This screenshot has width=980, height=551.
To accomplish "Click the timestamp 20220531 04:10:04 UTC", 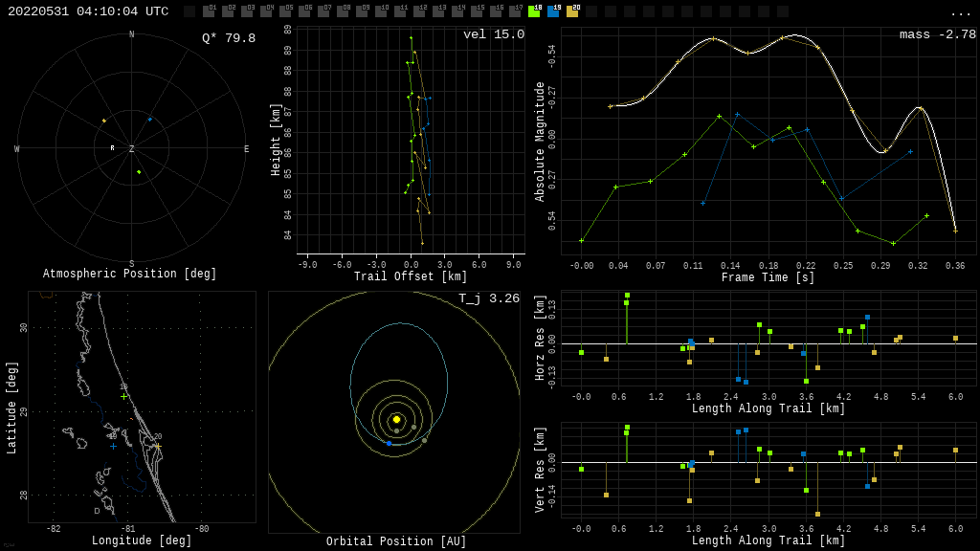I will coord(88,11).
